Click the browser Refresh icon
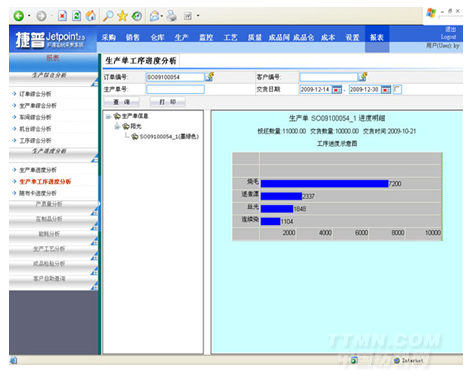 pos(77,16)
